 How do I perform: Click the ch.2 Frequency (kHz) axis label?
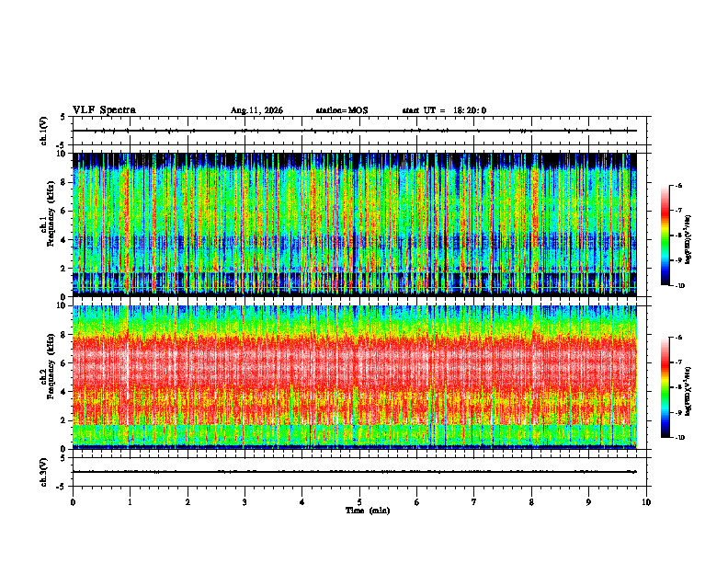pos(47,377)
